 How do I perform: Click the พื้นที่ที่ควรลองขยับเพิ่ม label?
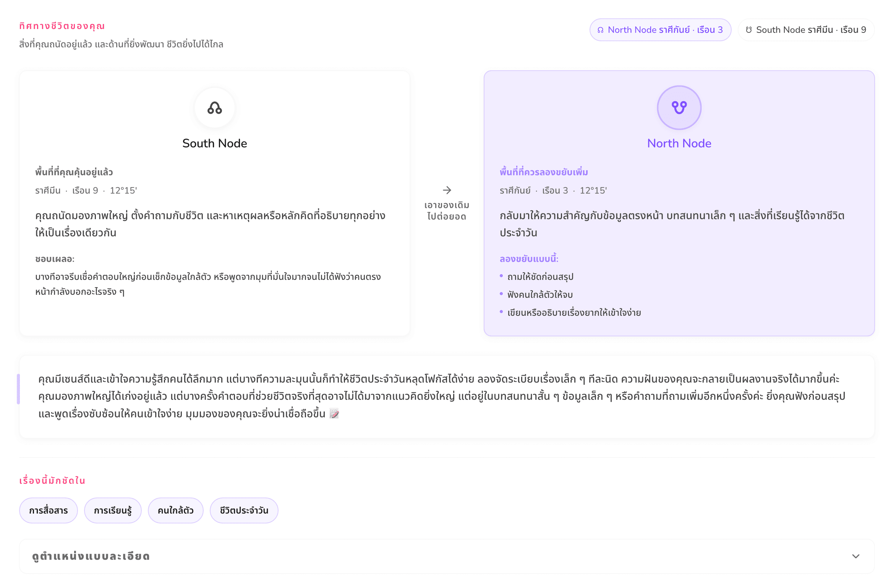[x=544, y=172]
